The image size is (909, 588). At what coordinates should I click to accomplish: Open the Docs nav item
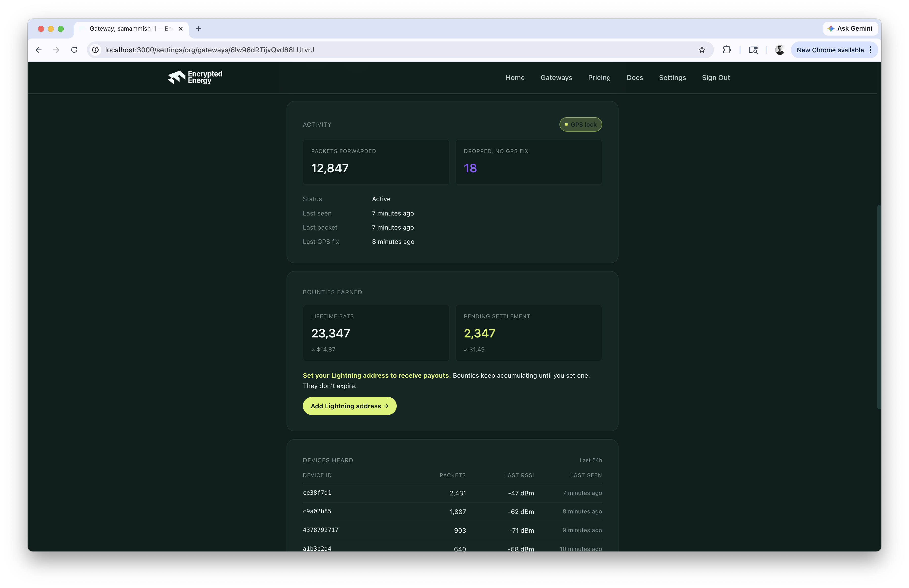tap(634, 78)
